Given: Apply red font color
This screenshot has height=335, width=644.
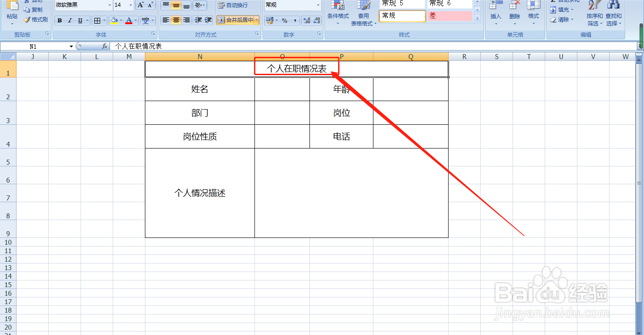Looking at the screenshot, I should click(x=129, y=21).
